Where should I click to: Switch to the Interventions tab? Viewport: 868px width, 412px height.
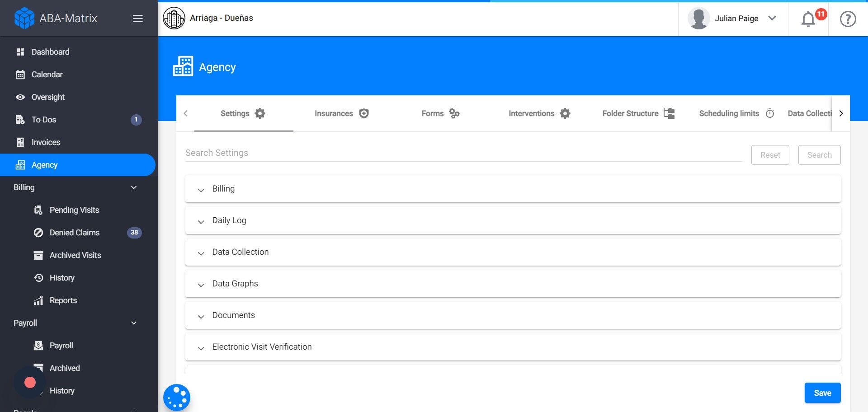[539, 113]
